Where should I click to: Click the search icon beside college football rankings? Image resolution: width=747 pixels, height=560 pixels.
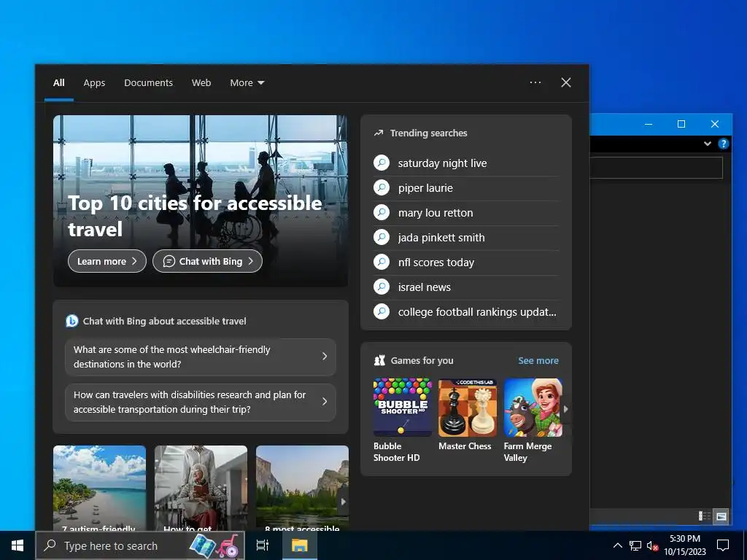pyautogui.click(x=382, y=311)
